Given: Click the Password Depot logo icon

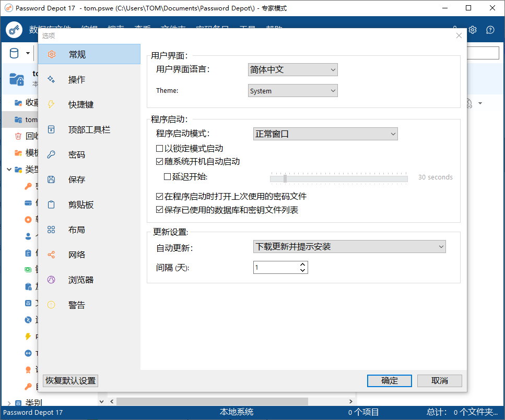Looking at the screenshot, I should click(x=14, y=30).
